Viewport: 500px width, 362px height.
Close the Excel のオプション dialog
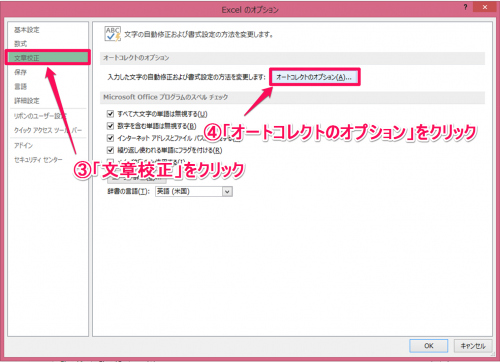pyautogui.click(x=485, y=7)
